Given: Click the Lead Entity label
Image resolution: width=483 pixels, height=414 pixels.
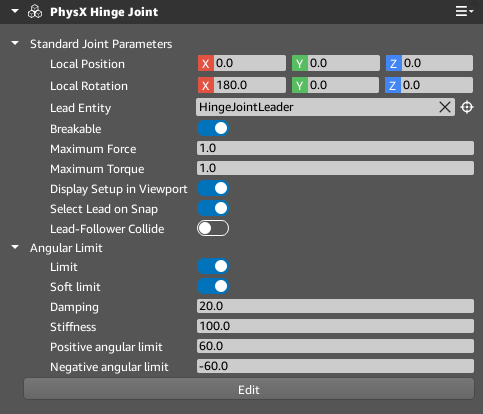Looking at the screenshot, I should click(80, 108).
